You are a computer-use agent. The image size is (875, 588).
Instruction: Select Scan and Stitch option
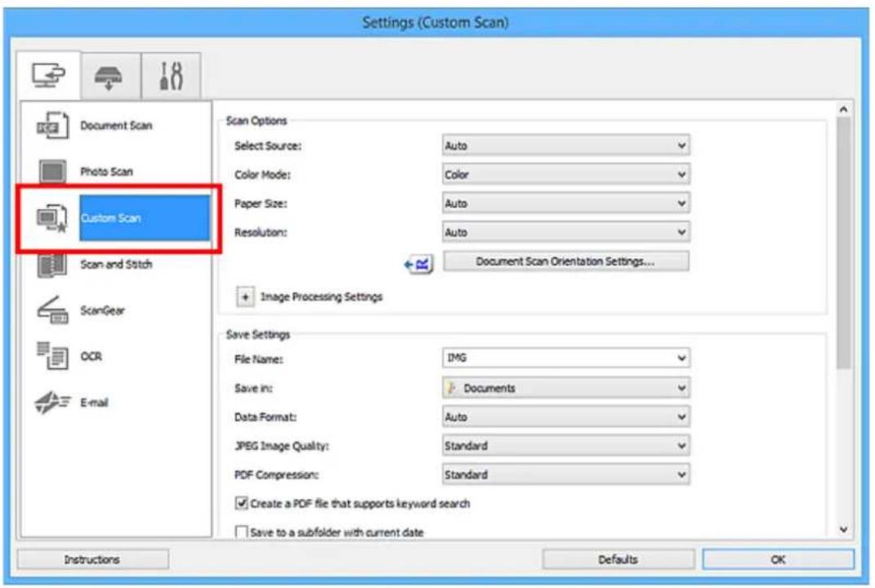pyautogui.click(x=117, y=265)
